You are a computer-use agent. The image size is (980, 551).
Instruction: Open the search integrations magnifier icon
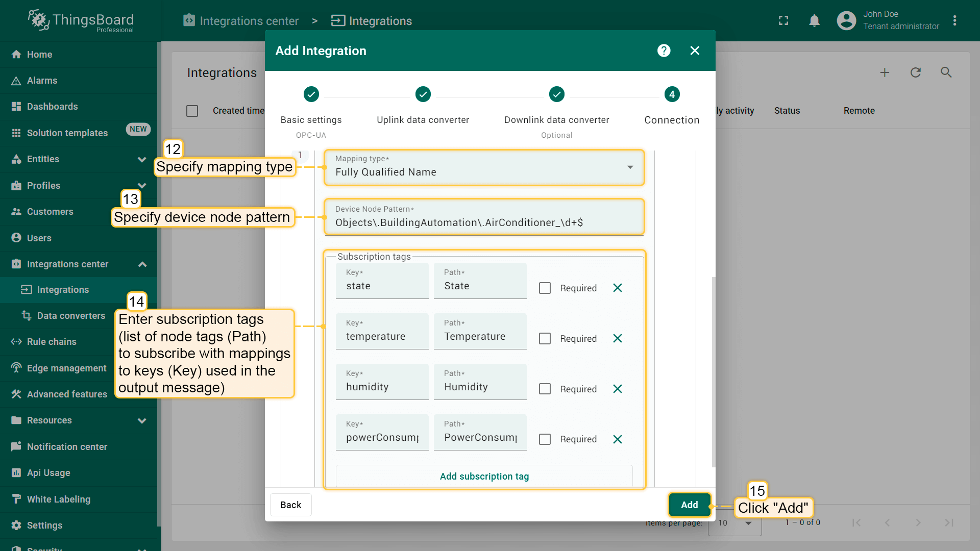pos(946,72)
